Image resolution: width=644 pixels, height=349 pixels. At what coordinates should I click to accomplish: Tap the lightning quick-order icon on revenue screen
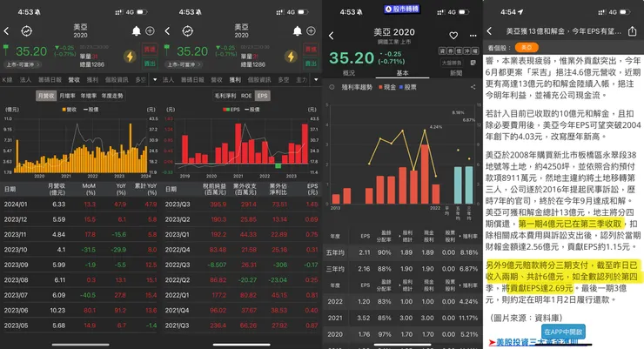[130, 57]
